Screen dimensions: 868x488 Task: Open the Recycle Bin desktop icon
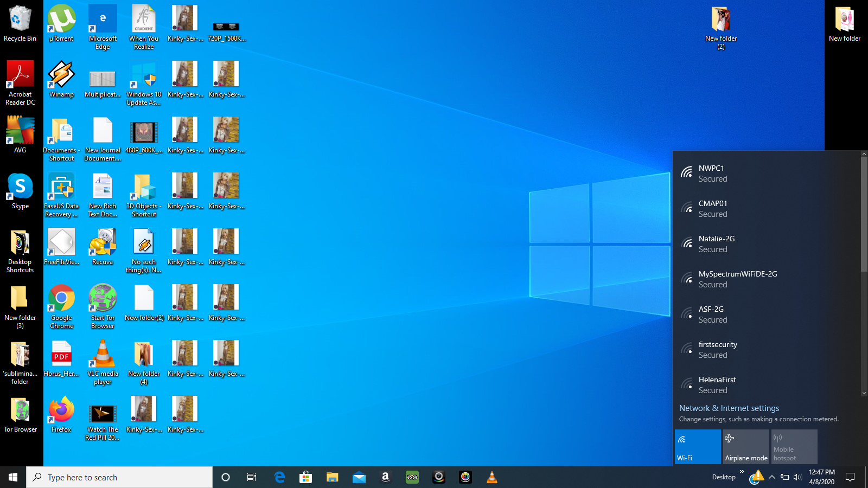20,24
